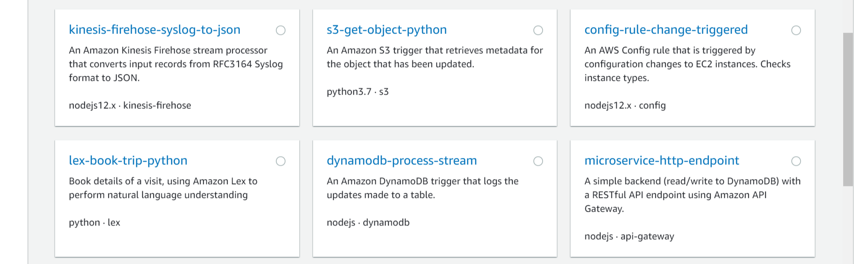Open the kinesis-firehose-syslog-to-json title link
868x264 pixels.
(x=154, y=30)
